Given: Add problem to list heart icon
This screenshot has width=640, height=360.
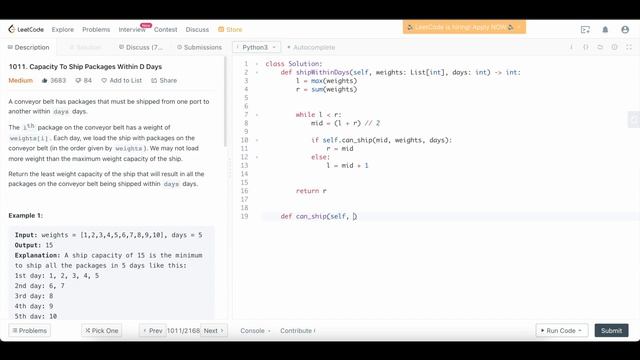Looking at the screenshot, I should click(x=104, y=80).
